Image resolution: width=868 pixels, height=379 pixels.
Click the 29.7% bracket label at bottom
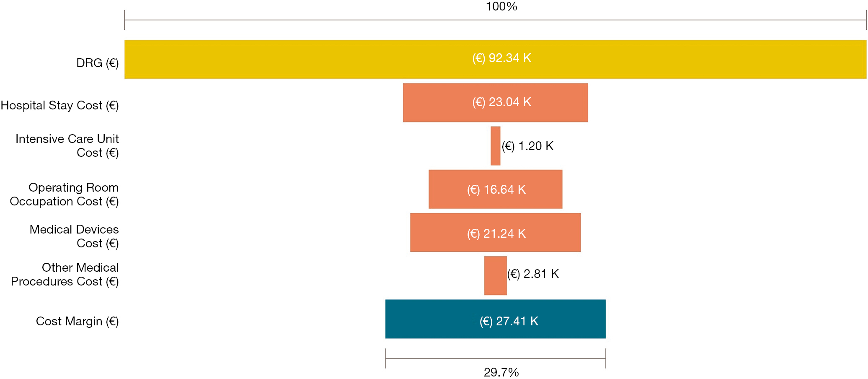[x=501, y=372]
